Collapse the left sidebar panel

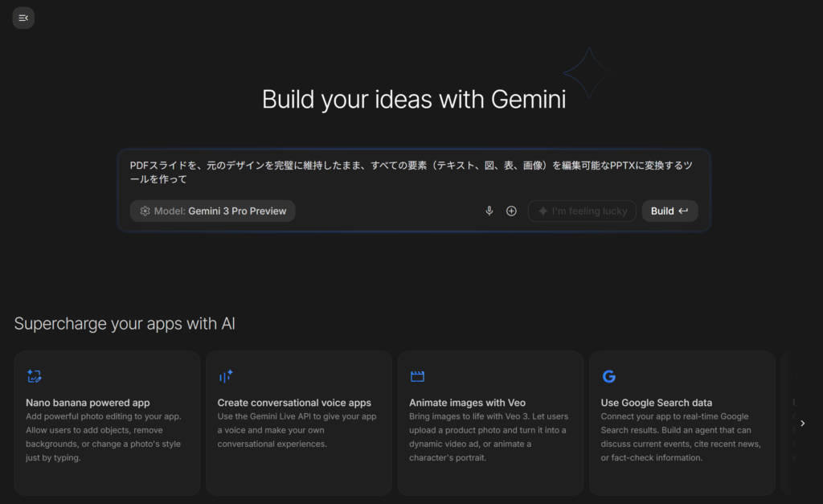(x=23, y=17)
